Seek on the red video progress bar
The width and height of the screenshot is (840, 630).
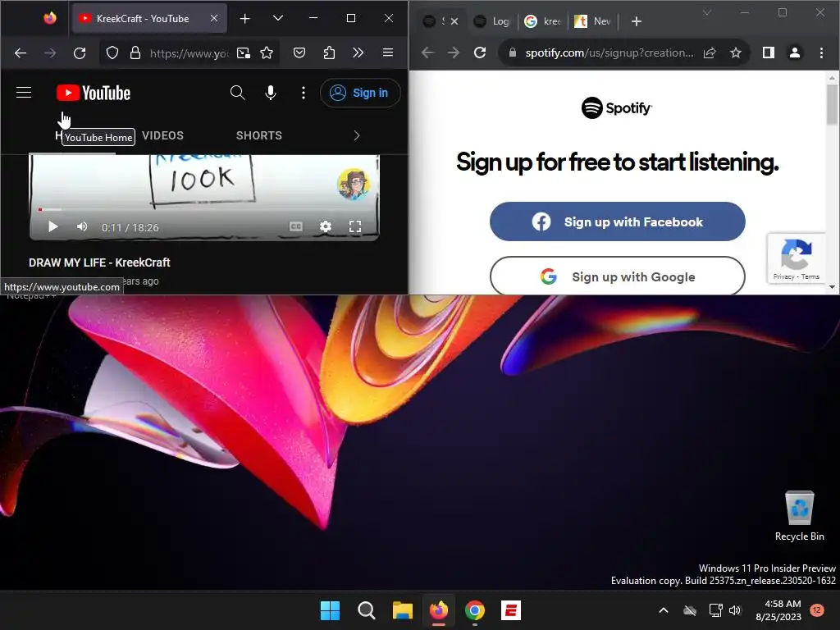203,209
